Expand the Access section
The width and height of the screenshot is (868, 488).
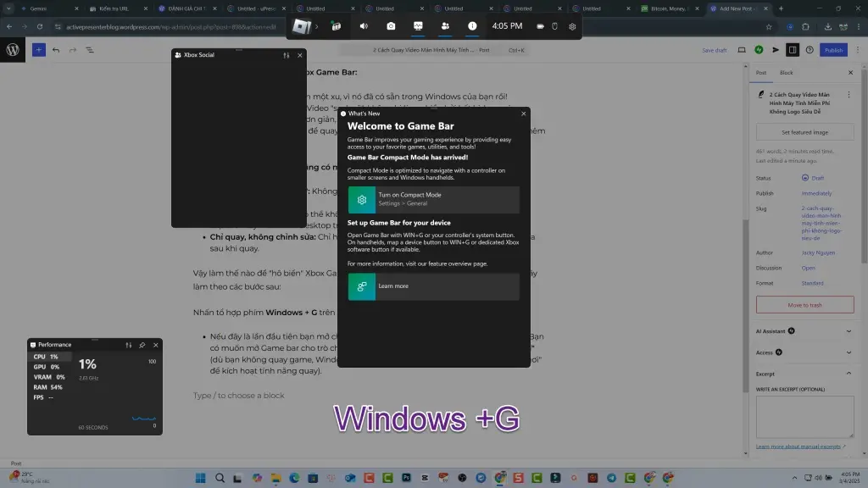[804, 352]
